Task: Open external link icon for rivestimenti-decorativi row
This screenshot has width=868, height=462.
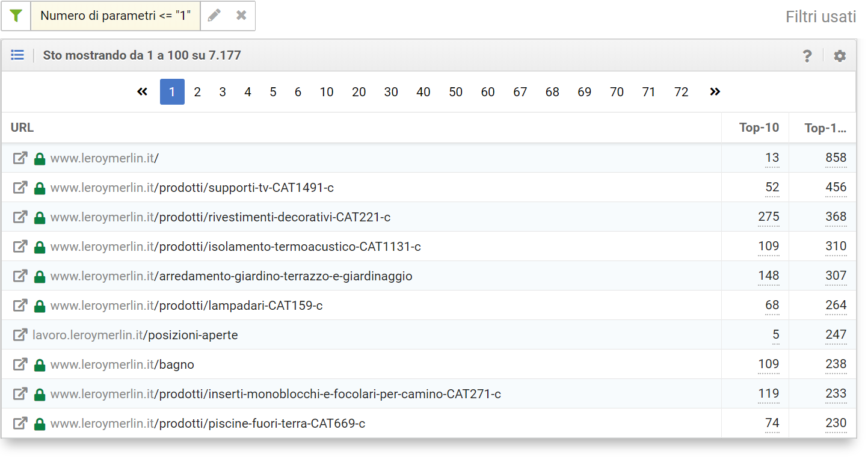Action: pyautogui.click(x=20, y=217)
